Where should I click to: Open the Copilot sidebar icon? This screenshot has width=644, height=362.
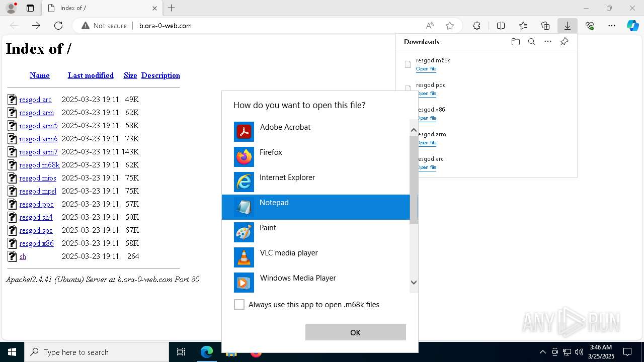633,26
